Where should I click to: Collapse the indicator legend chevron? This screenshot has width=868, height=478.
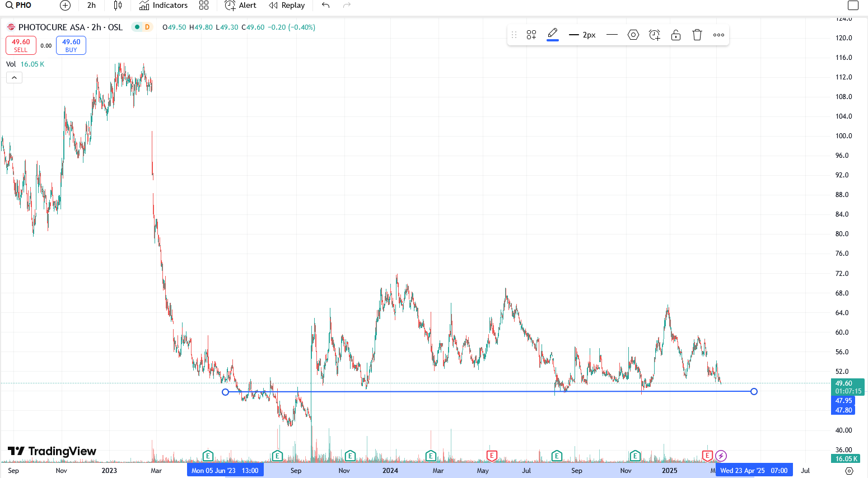pos(14,78)
